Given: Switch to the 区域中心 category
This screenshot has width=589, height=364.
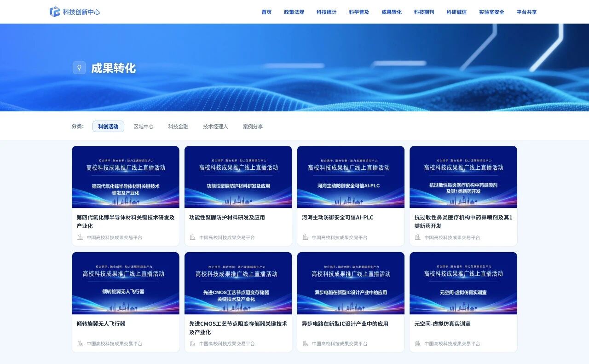Looking at the screenshot, I should [x=143, y=127].
